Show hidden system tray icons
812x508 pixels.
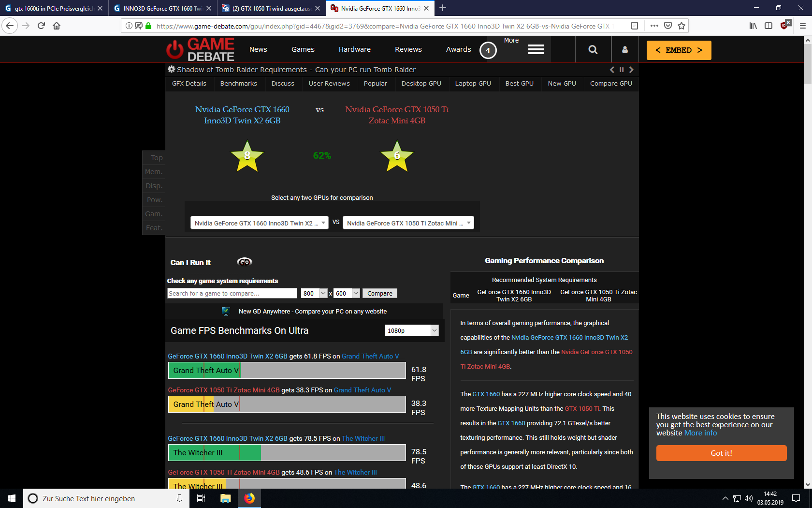click(x=725, y=498)
